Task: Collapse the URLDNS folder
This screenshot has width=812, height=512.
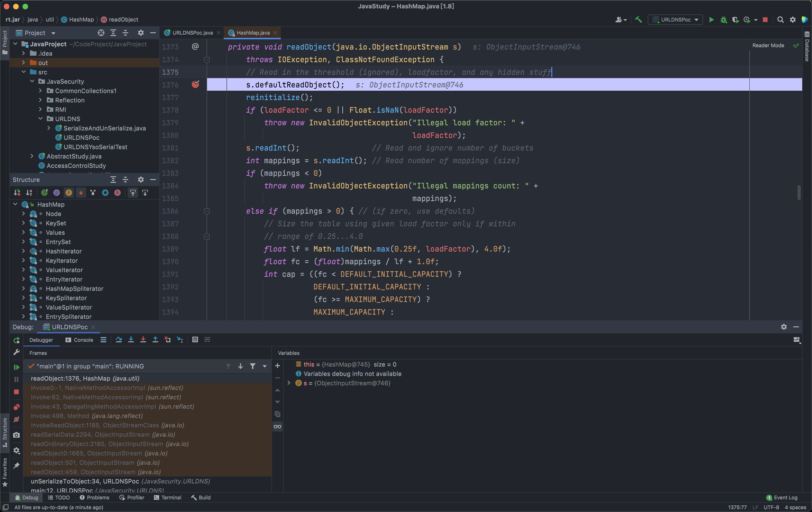Action: 40,119
